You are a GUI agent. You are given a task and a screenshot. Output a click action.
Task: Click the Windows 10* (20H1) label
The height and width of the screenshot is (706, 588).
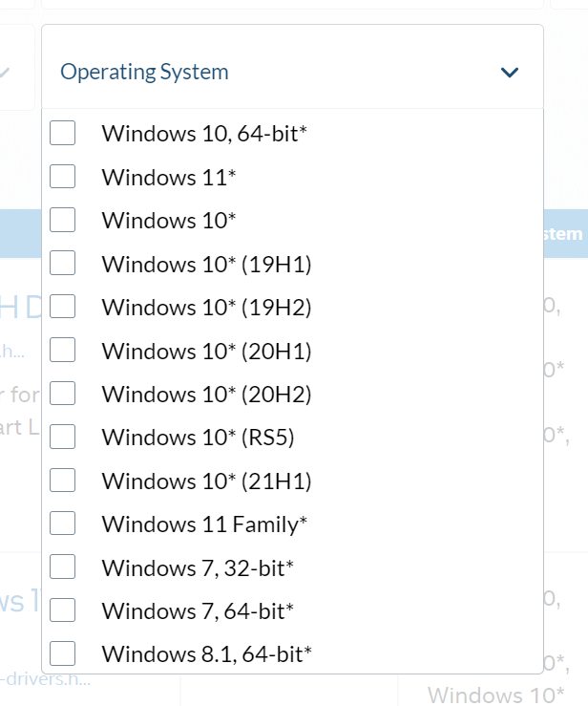[x=206, y=351]
